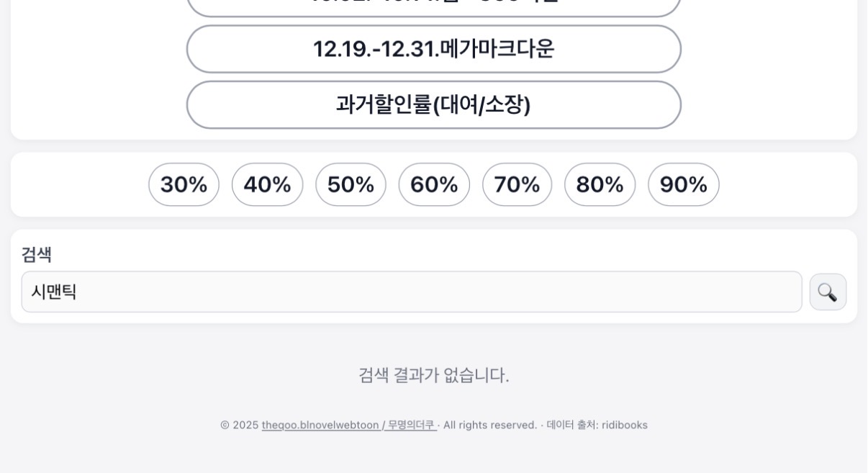The height and width of the screenshot is (473, 868).
Task: Click the partially visible top event button
Action: coord(433,6)
